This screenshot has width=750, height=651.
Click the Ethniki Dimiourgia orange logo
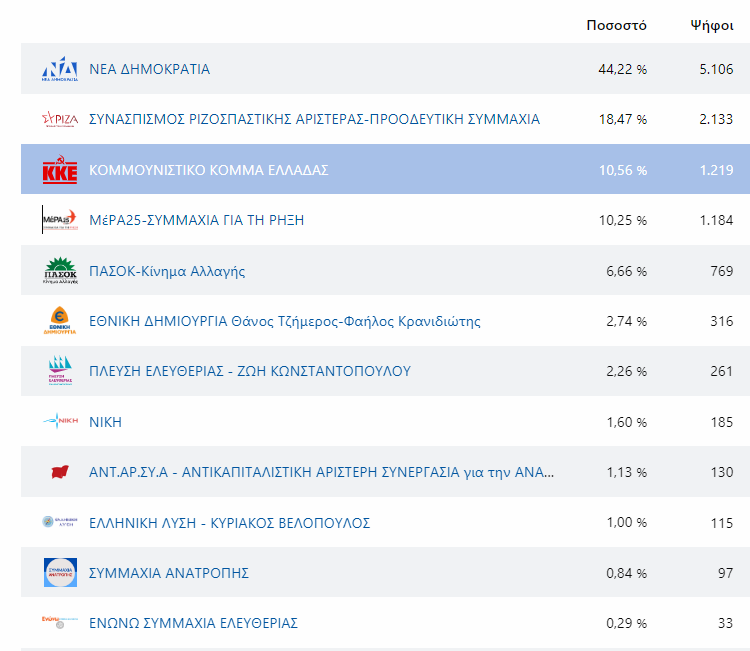pyautogui.click(x=59, y=321)
